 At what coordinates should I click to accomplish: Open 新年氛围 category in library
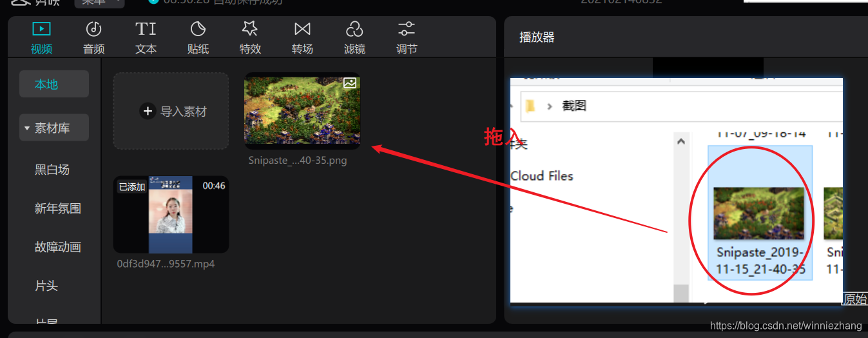pos(57,208)
